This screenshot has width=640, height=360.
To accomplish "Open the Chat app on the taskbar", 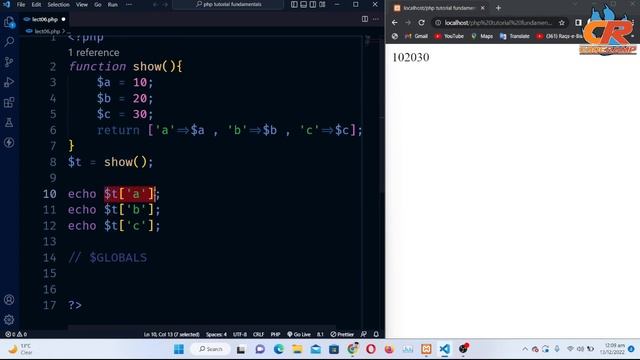I will pyautogui.click(x=260, y=349).
